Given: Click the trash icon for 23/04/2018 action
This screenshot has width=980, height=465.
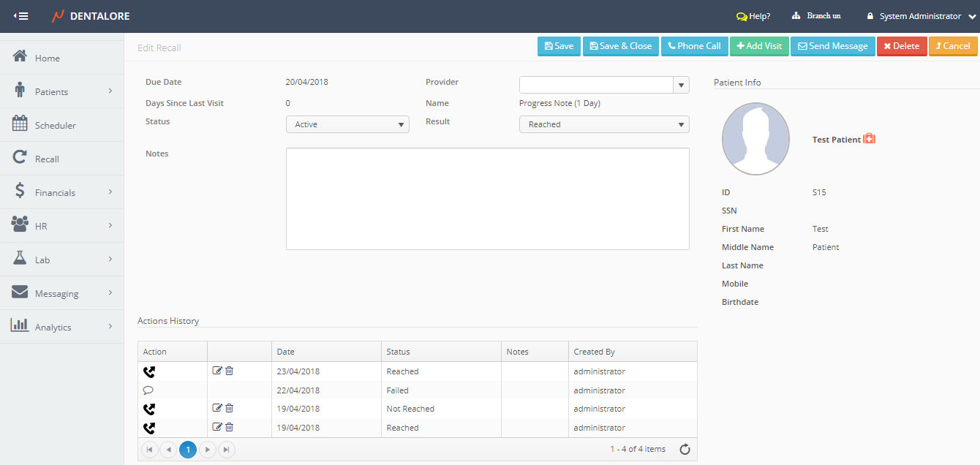Looking at the screenshot, I should pos(229,371).
